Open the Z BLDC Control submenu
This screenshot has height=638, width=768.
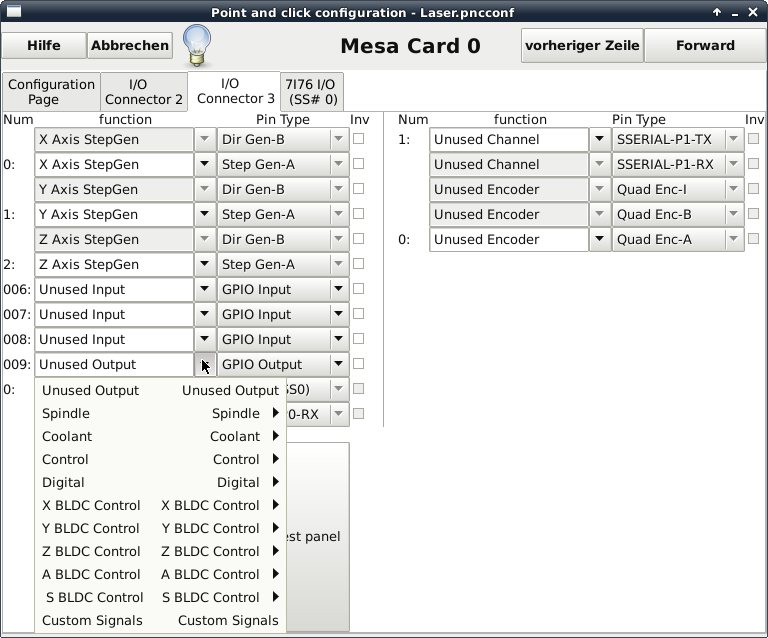160,551
